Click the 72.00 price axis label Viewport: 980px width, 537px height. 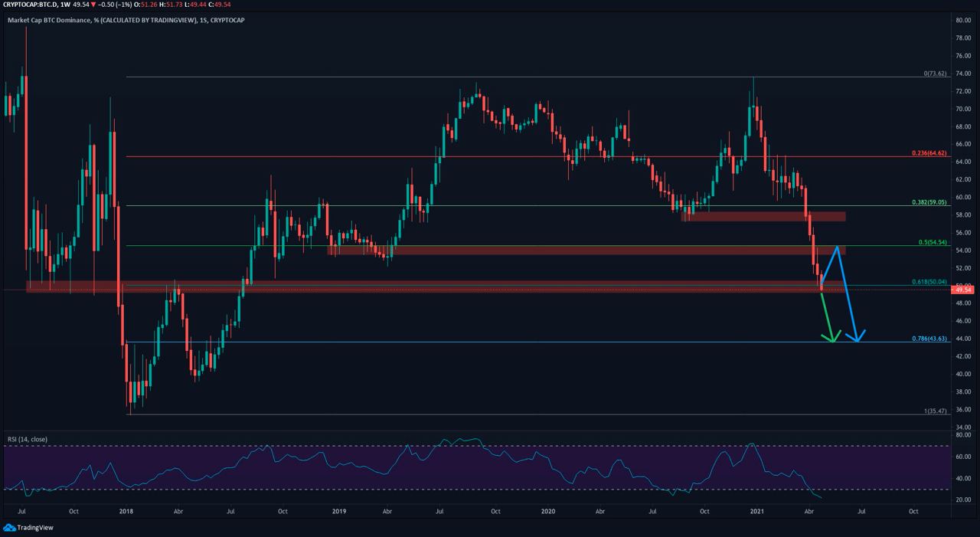962,91
